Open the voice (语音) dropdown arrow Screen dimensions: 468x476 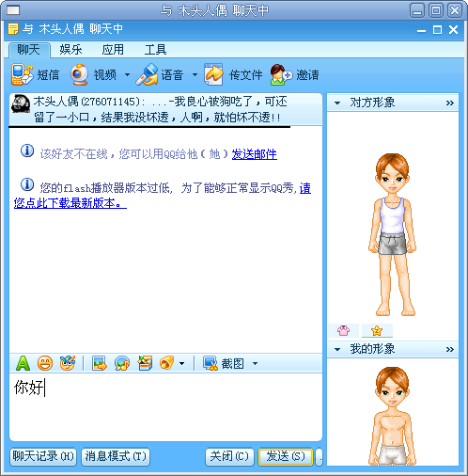(195, 75)
